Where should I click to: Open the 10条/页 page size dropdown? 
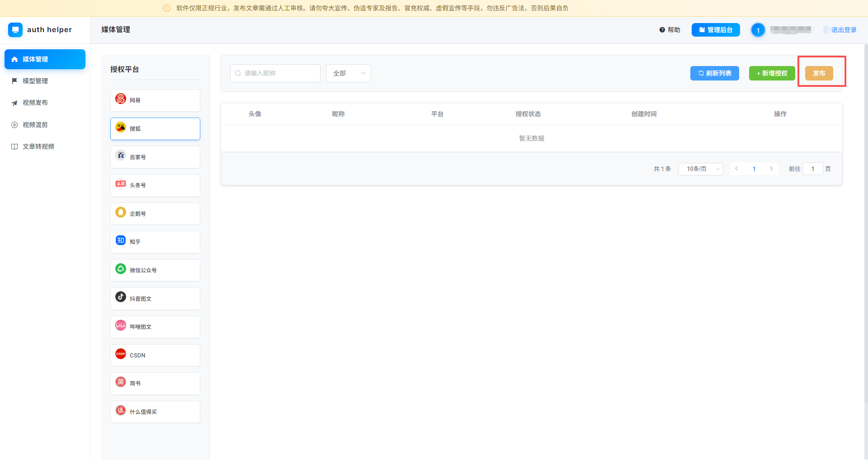pyautogui.click(x=701, y=169)
